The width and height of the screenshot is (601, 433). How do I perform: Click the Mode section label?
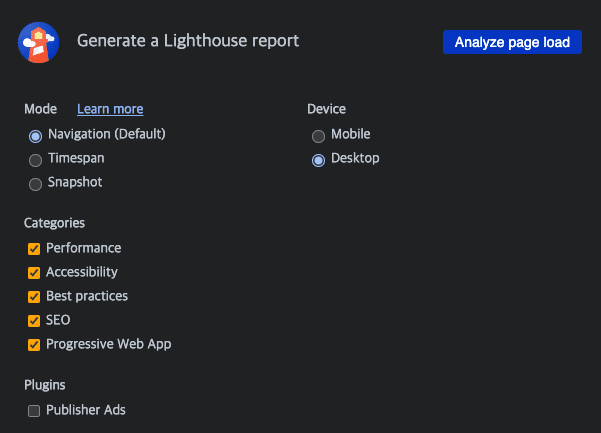(41, 109)
